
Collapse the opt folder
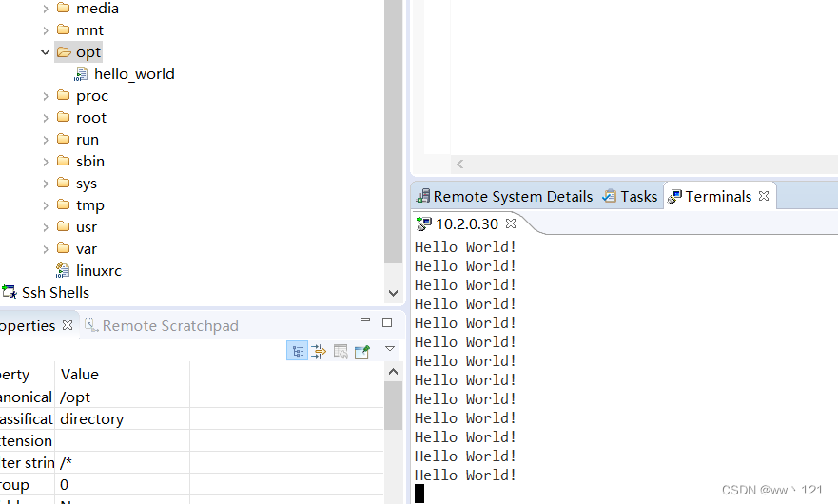coord(45,52)
